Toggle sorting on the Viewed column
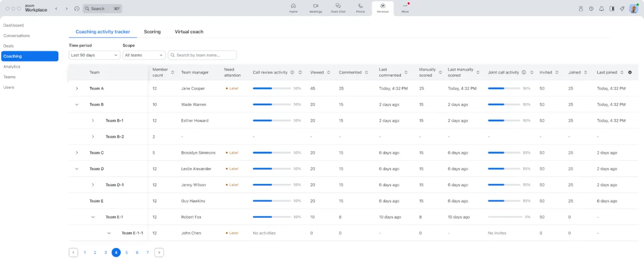 [329, 73]
